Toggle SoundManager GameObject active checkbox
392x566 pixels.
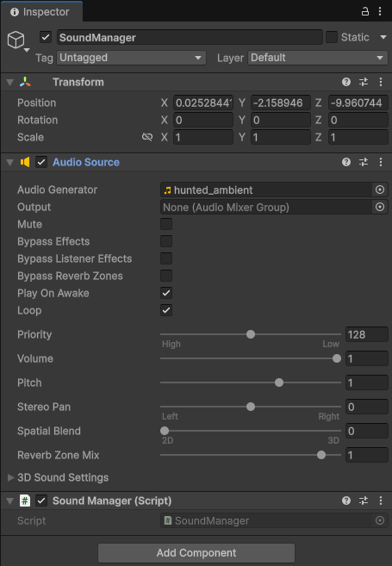point(46,37)
